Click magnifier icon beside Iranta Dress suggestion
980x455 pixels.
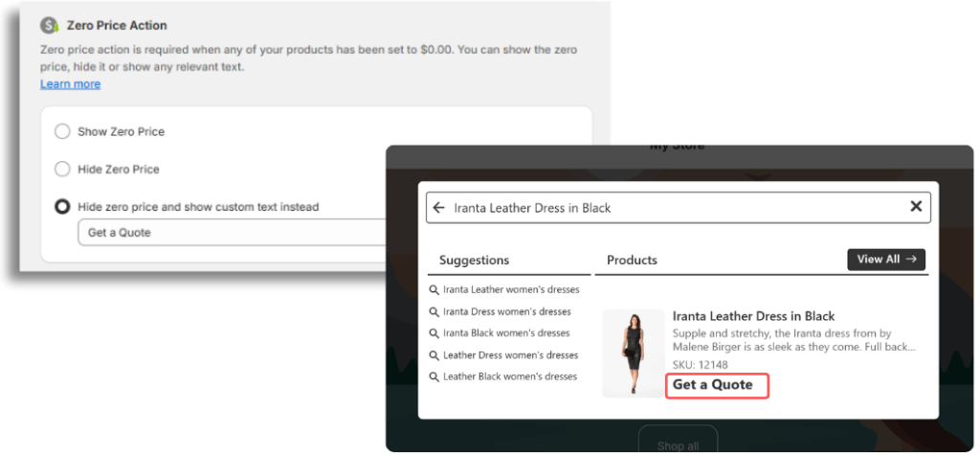pyautogui.click(x=434, y=311)
